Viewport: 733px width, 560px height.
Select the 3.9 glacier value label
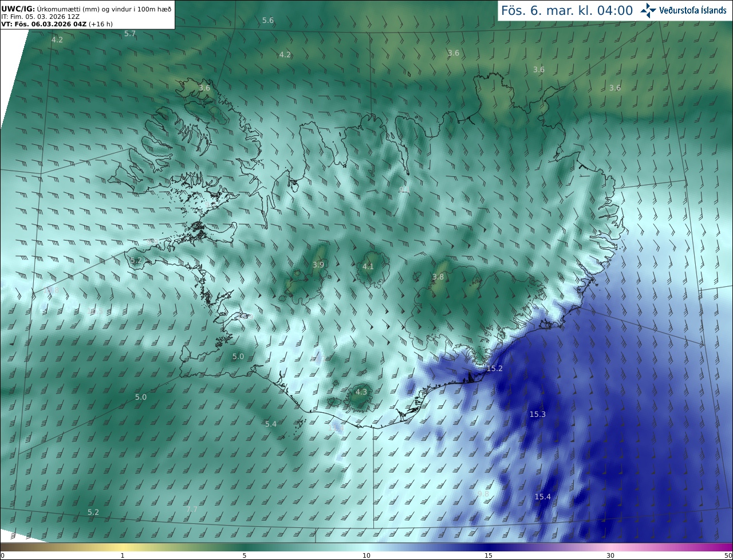coord(318,265)
